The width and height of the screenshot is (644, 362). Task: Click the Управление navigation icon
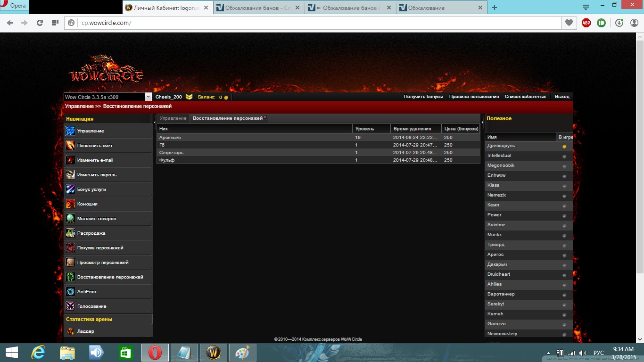click(x=70, y=131)
